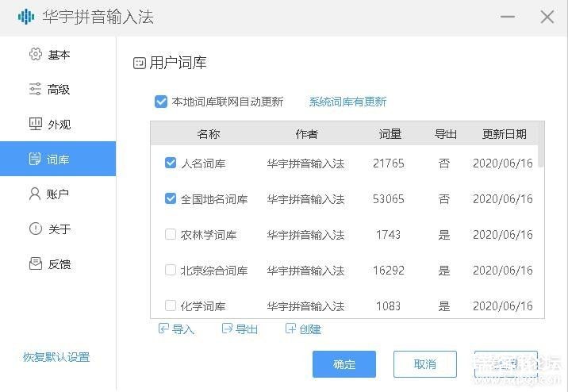Click the 作者 column header
This screenshot has width=568, height=392.
point(306,134)
